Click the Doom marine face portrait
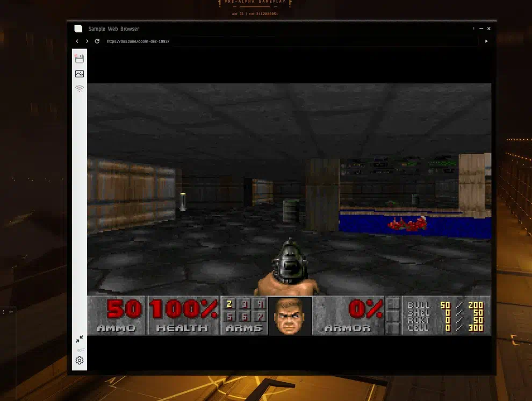 [290, 316]
